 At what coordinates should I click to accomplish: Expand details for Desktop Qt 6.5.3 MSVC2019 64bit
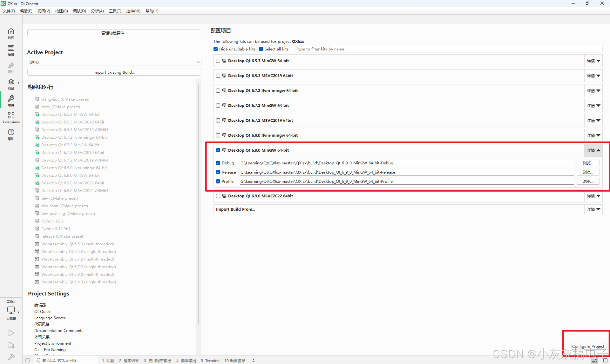(x=593, y=76)
